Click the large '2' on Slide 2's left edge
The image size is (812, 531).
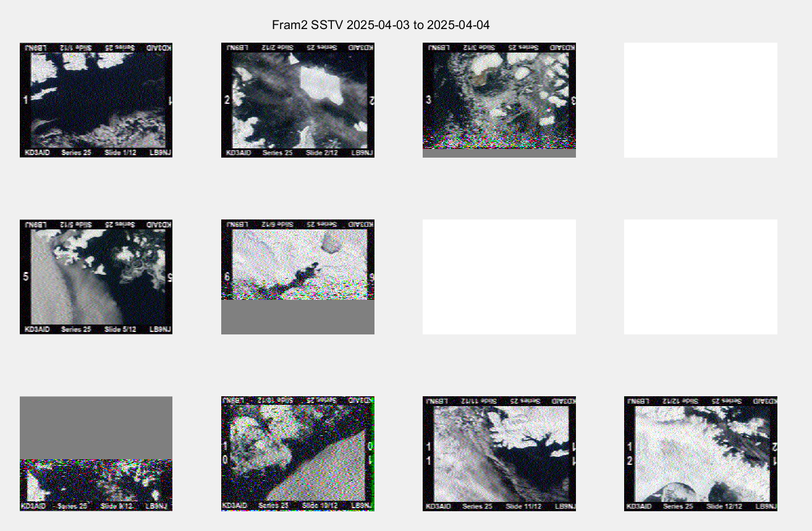227,100
